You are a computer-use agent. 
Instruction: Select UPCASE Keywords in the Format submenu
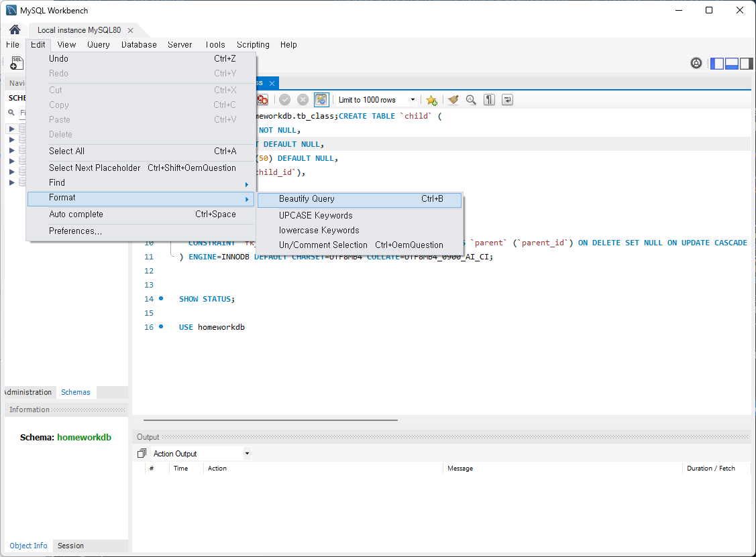tap(360, 215)
